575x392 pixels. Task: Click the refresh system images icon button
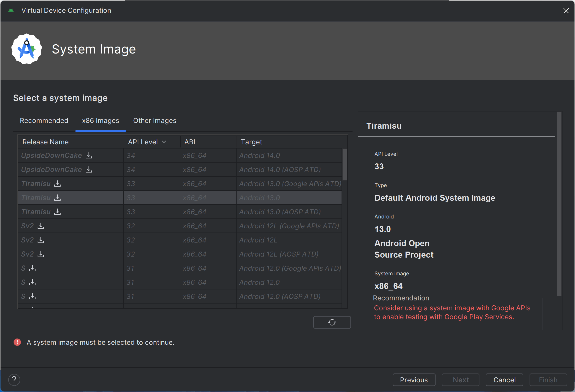pyautogui.click(x=332, y=322)
